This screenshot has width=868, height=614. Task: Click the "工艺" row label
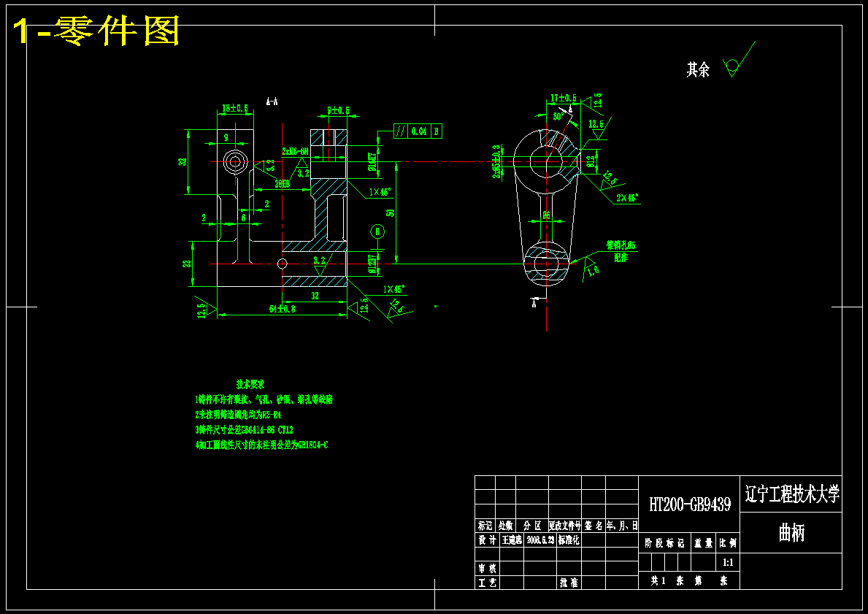487,583
